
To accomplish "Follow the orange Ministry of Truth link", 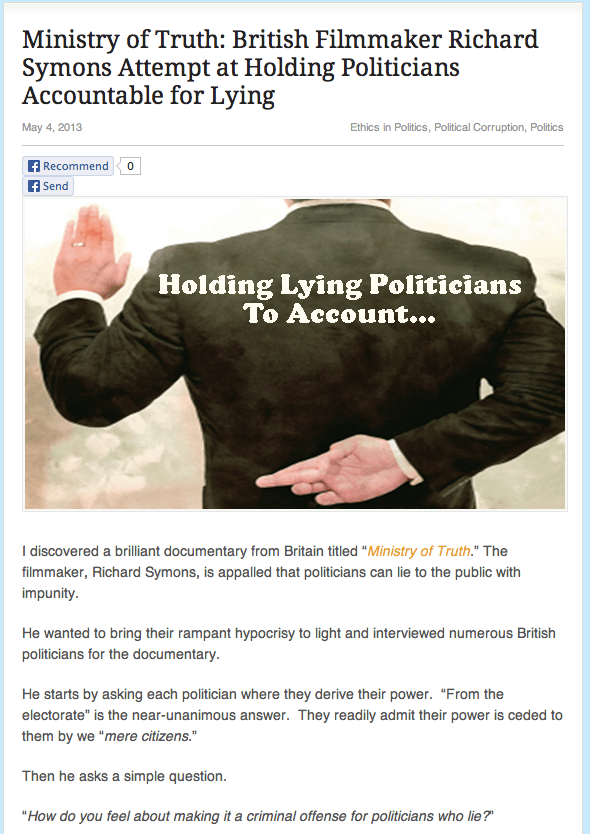I will 419,551.
